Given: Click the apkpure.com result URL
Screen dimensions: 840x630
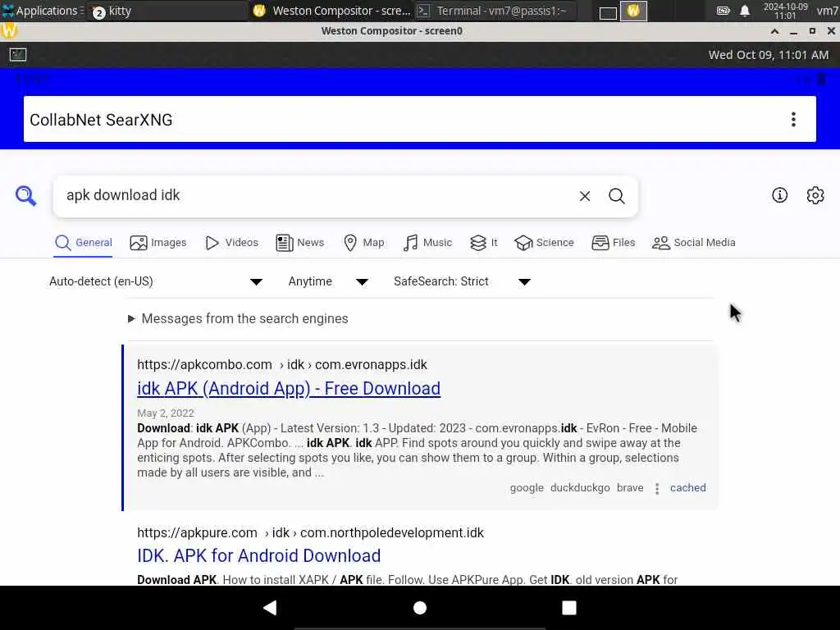Looking at the screenshot, I should click(x=310, y=533).
